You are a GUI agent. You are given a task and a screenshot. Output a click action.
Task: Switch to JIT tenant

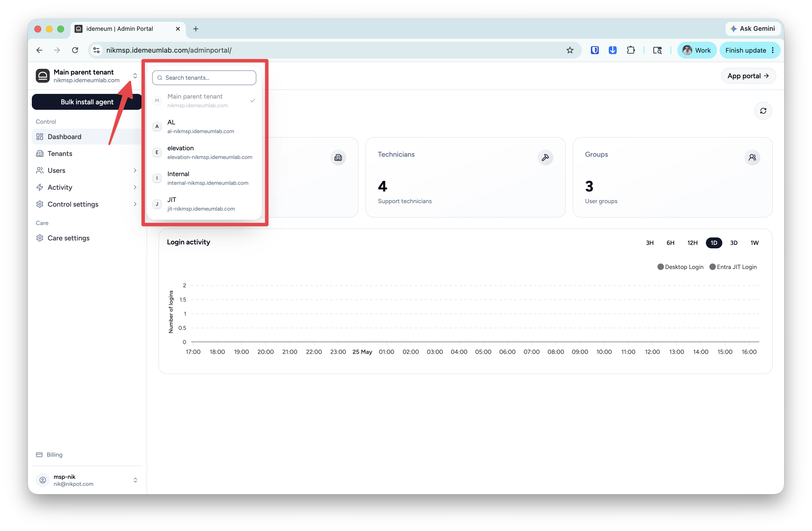204,204
